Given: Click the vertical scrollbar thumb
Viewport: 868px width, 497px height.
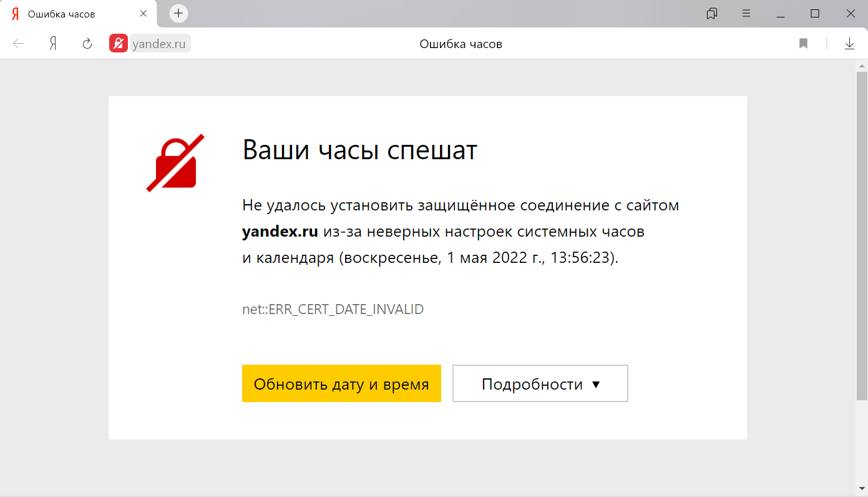Looking at the screenshot, I should (862, 235).
